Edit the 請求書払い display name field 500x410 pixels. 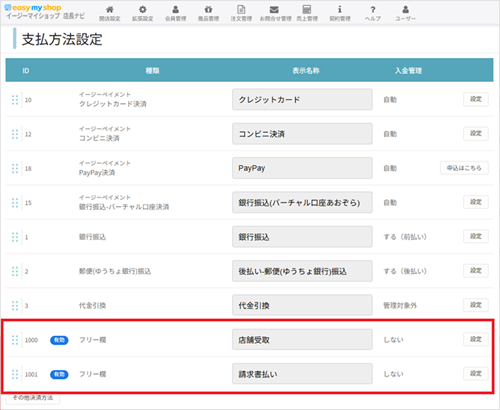(x=302, y=374)
